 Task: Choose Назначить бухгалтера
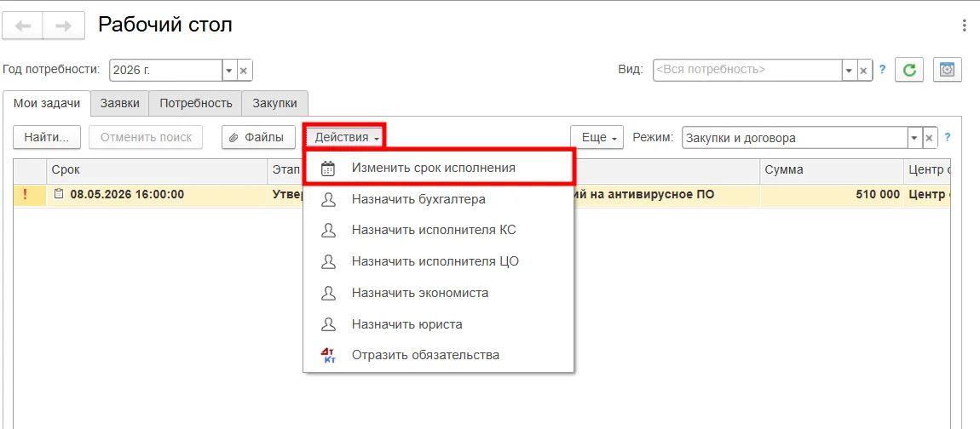pyautogui.click(x=438, y=199)
